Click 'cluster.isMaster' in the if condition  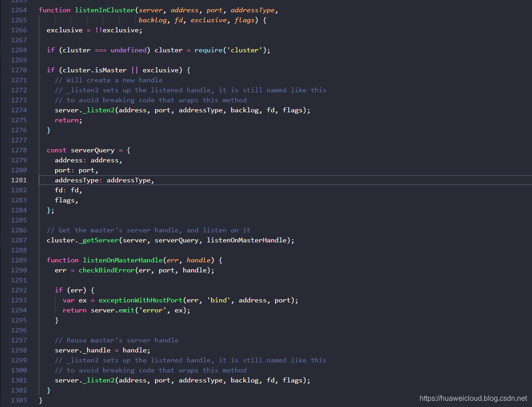tap(95, 70)
